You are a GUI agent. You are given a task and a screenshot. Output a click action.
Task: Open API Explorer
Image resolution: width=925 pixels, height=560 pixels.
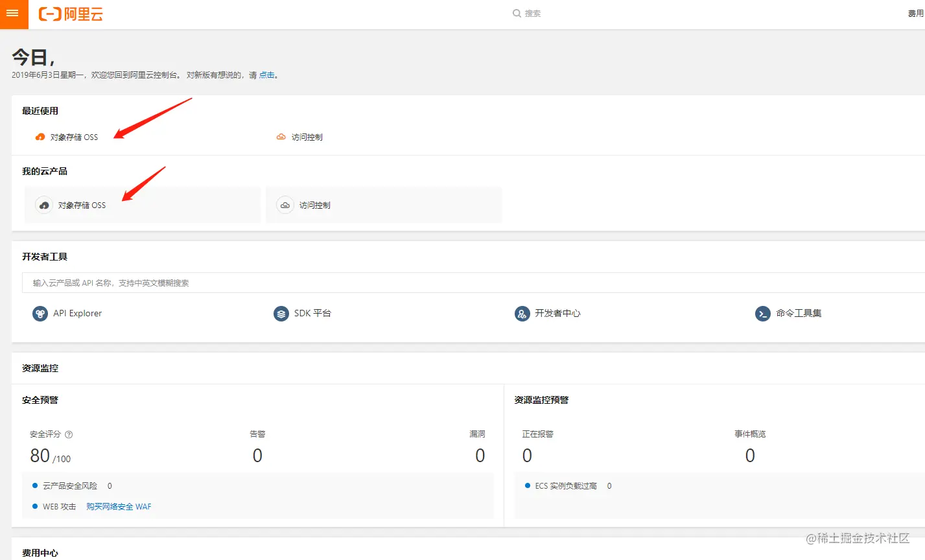[77, 313]
